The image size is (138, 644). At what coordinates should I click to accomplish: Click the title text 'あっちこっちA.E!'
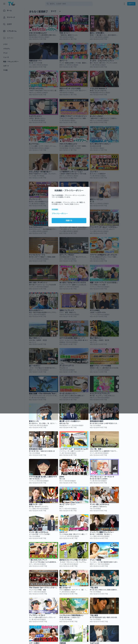tap(96, 116)
